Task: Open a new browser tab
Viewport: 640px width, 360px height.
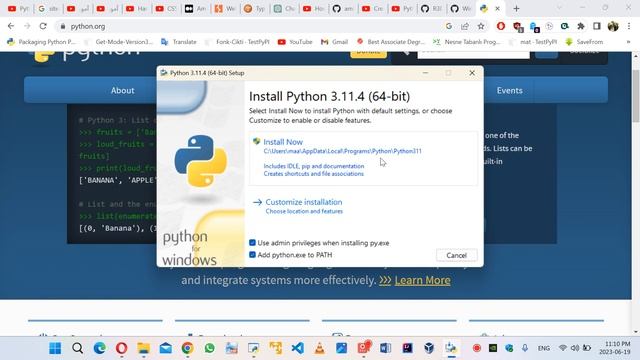Action: tap(516, 8)
